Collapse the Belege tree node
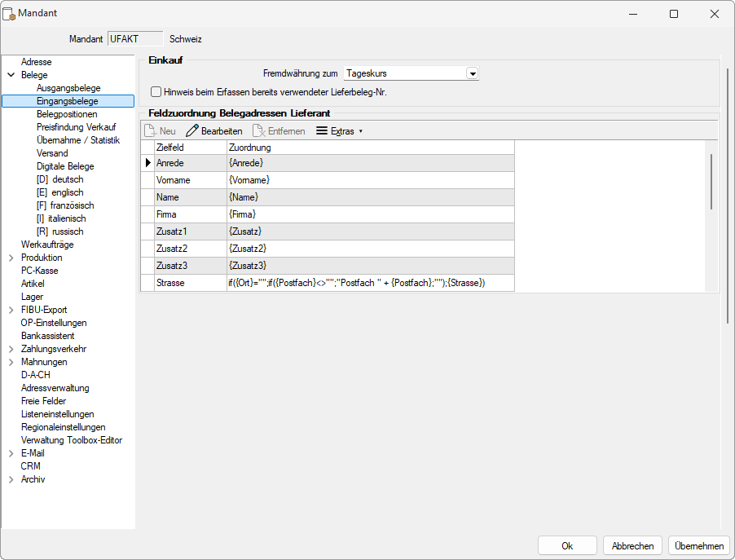 tap(11, 75)
